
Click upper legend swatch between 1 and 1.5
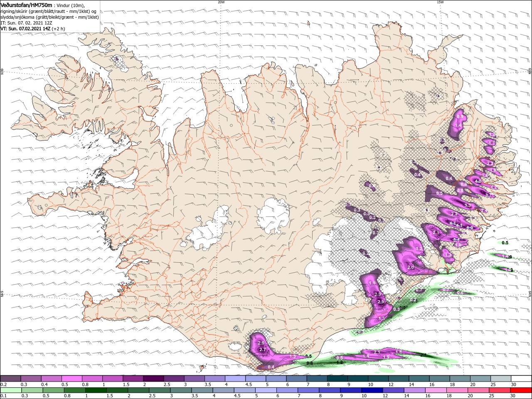coord(112,379)
